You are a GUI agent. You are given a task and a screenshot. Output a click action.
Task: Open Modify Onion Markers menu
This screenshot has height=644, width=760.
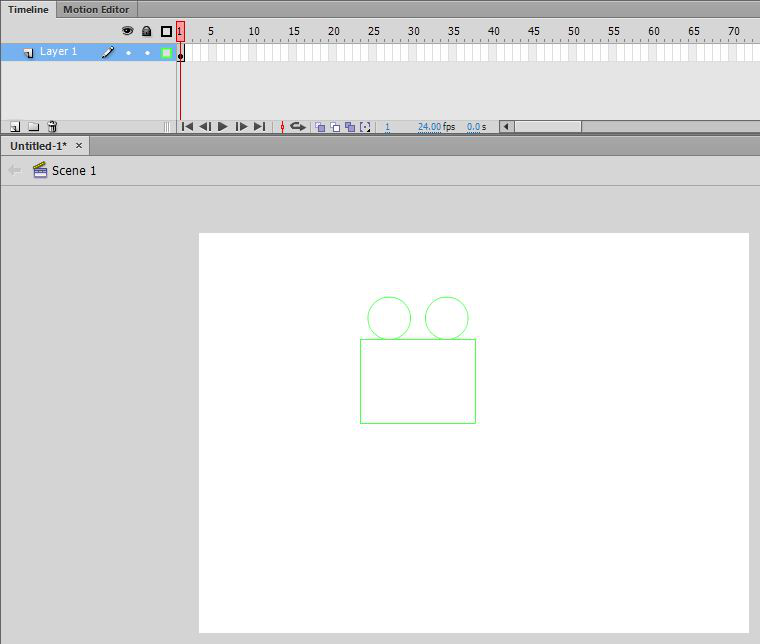pos(365,127)
